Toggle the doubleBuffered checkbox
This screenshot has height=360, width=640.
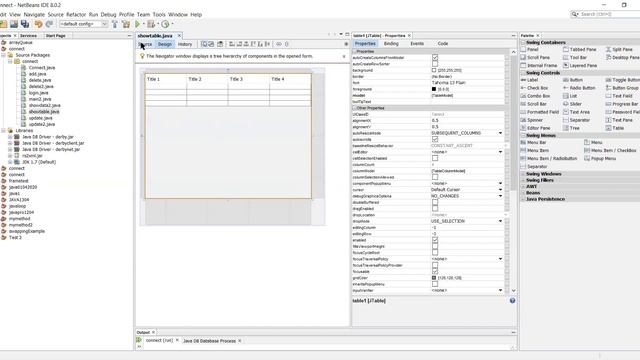pyautogui.click(x=435, y=202)
